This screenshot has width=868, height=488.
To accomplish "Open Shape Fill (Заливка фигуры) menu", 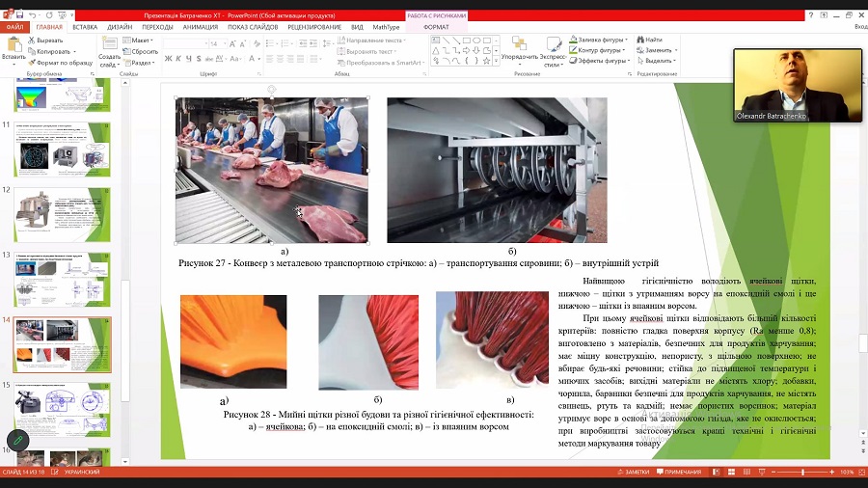I will click(598, 40).
